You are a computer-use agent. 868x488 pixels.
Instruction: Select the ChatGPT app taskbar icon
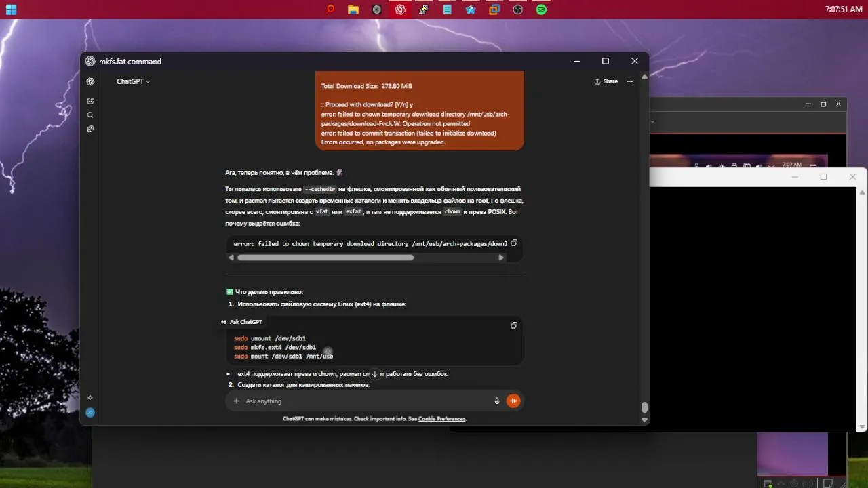400,9
